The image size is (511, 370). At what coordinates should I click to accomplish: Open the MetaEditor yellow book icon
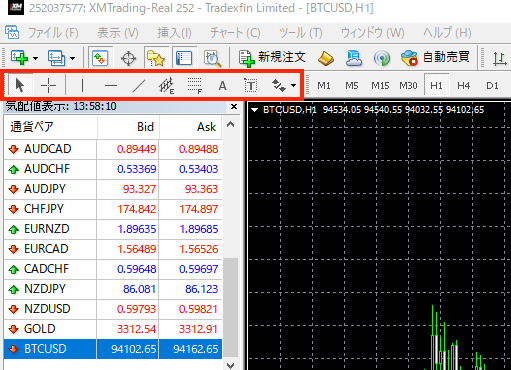(x=326, y=58)
